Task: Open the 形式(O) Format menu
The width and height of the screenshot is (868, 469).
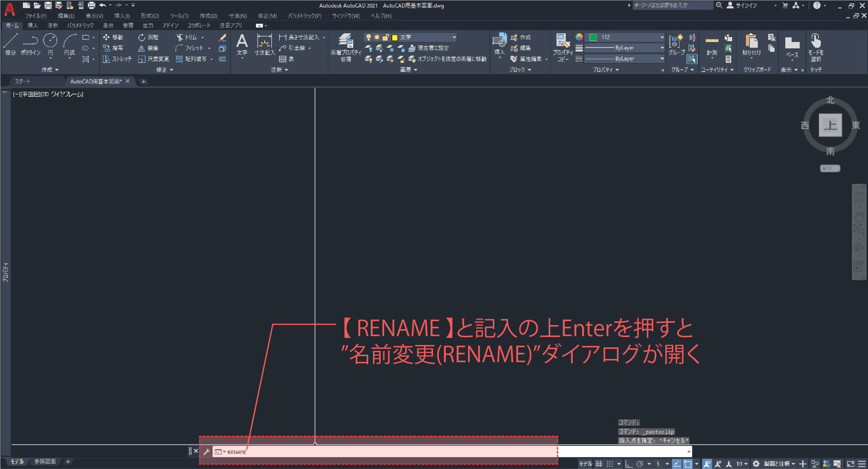Action: point(150,16)
